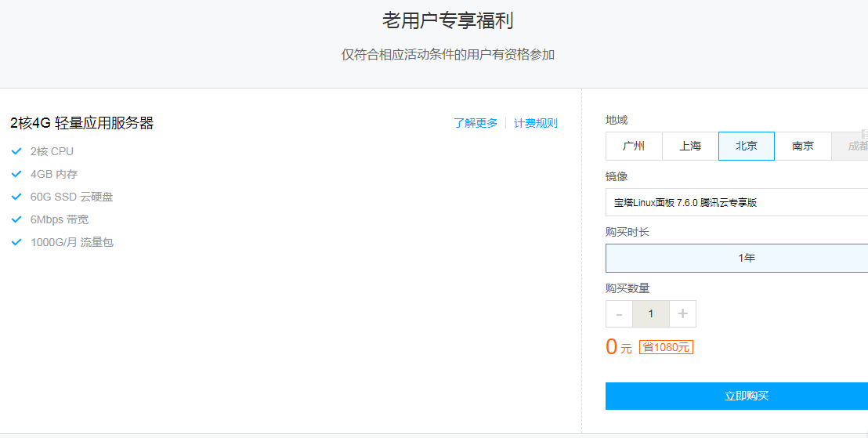Click the 2核4G 轻量应用服务器 title
This screenshot has width=868, height=438.
click(x=82, y=123)
